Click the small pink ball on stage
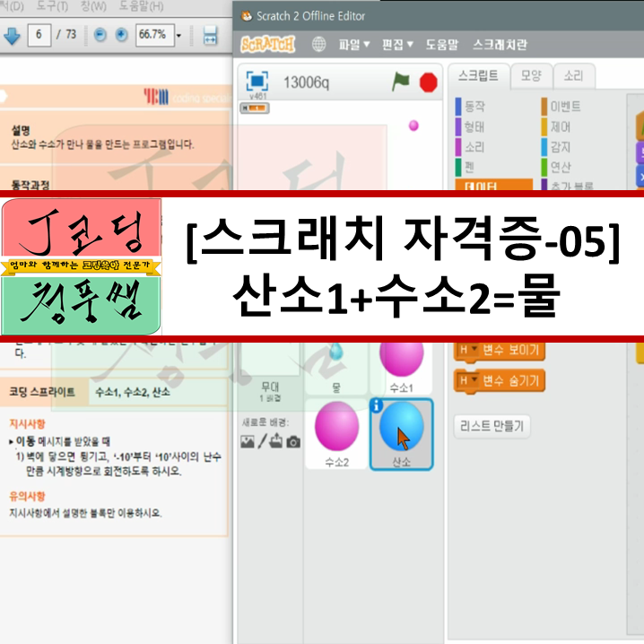 tap(413, 126)
